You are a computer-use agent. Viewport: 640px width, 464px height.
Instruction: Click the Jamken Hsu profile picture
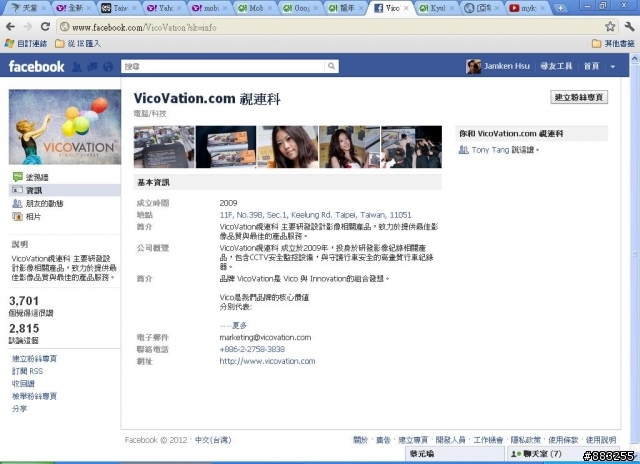(x=473, y=66)
